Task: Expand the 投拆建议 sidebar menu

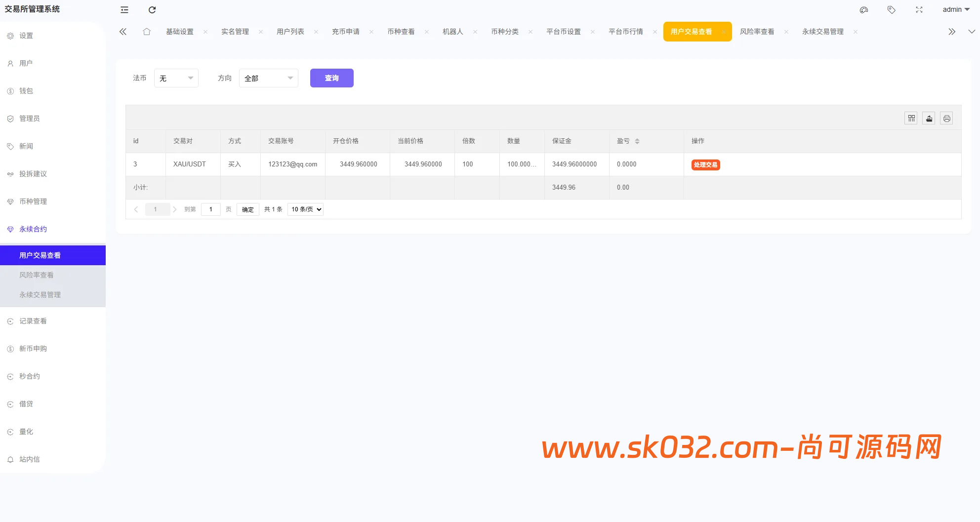Action: [x=53, y=174]
